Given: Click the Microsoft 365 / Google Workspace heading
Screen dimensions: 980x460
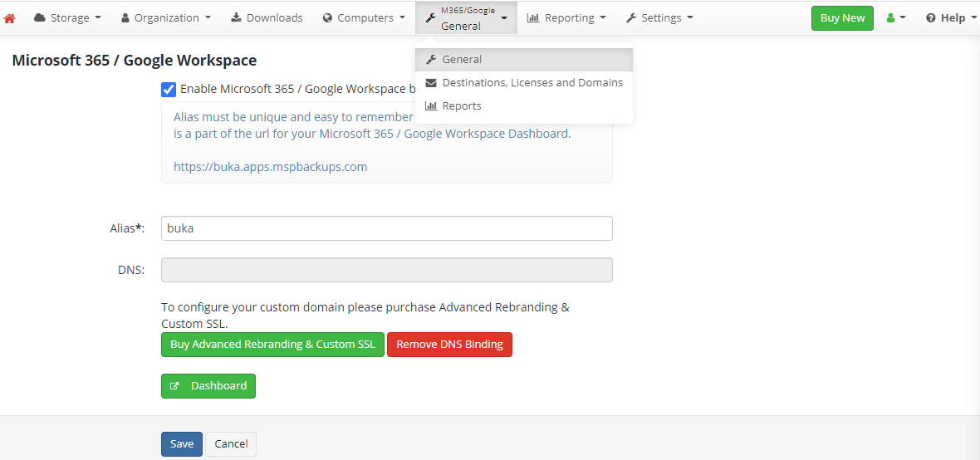Looking at the screenshot, I should pos(135,61).
